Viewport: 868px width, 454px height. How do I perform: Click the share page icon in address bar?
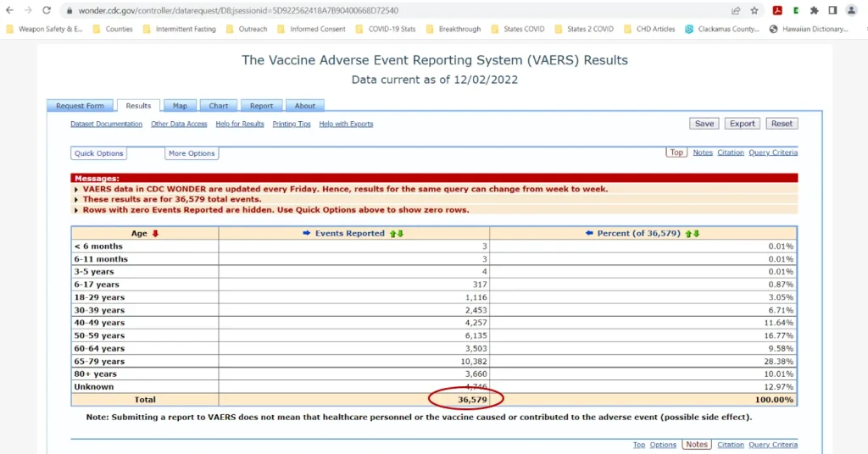coord(736,11)
